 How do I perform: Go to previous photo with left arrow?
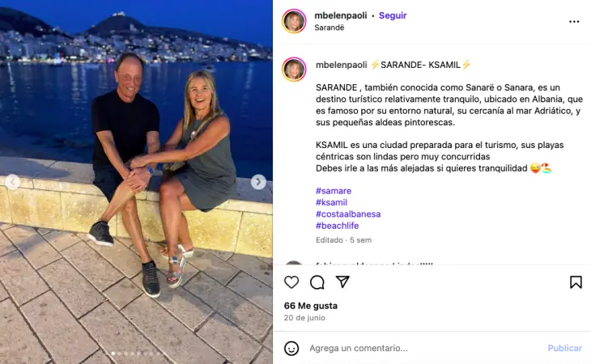pyautogui.click(x=12, y=182)
